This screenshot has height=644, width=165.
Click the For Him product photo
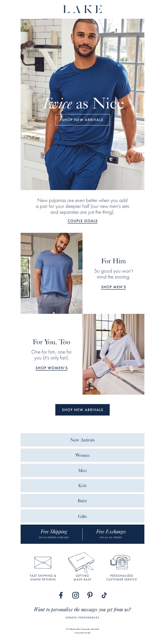coord(52,273)
